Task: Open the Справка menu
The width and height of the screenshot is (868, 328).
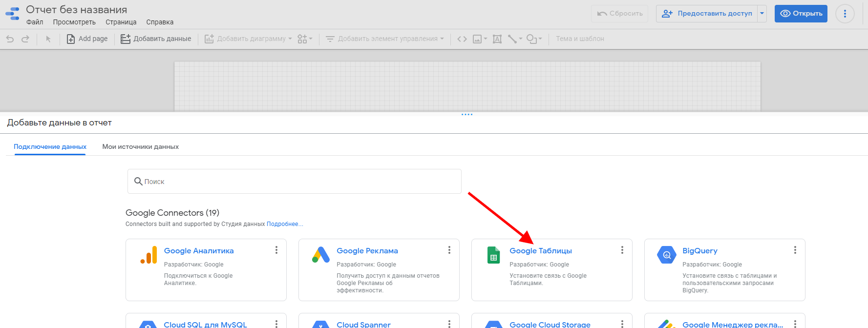Action: (x=160, y=22)
